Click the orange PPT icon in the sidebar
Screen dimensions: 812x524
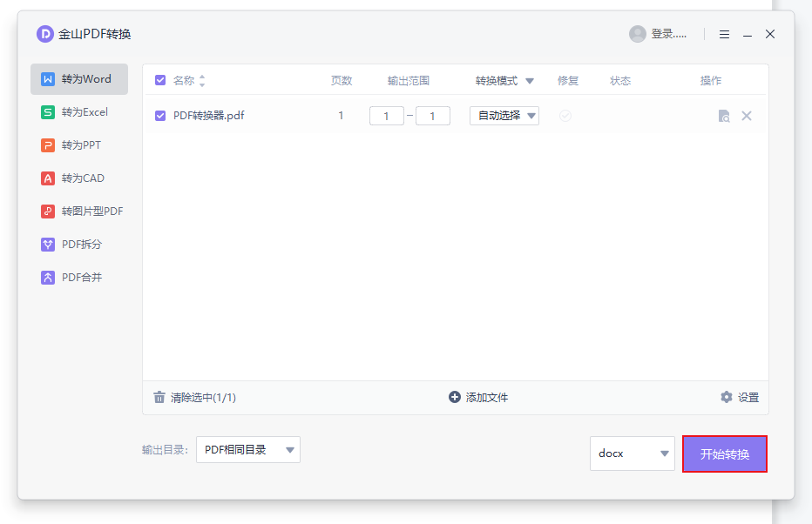pyautogui.click(x=48, y=145)
